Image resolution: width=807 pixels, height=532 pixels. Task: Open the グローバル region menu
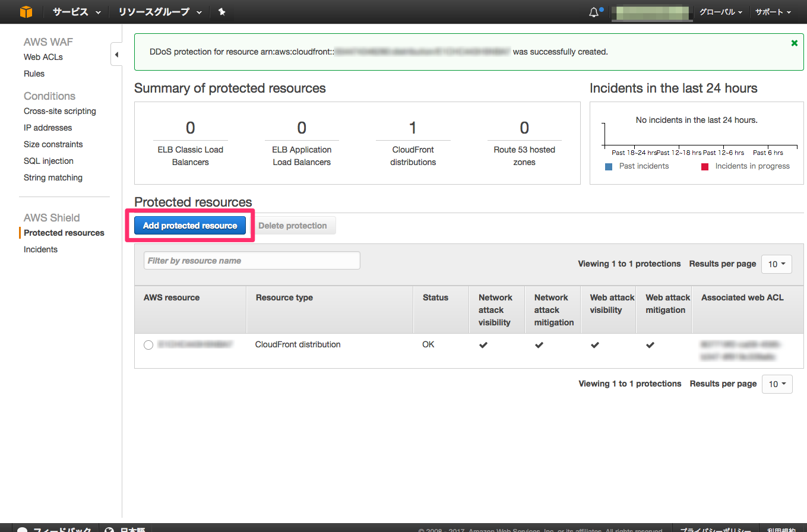(720, 12)
